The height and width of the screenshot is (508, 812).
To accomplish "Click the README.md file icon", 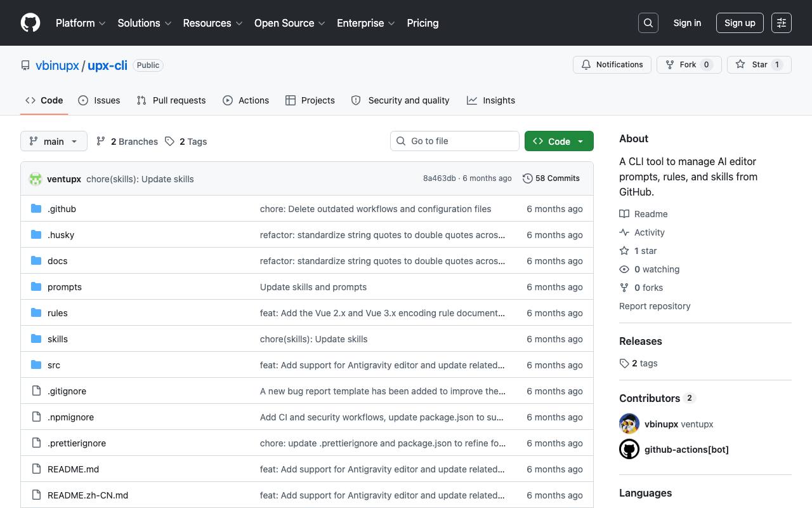I will [x=36, y=469].
